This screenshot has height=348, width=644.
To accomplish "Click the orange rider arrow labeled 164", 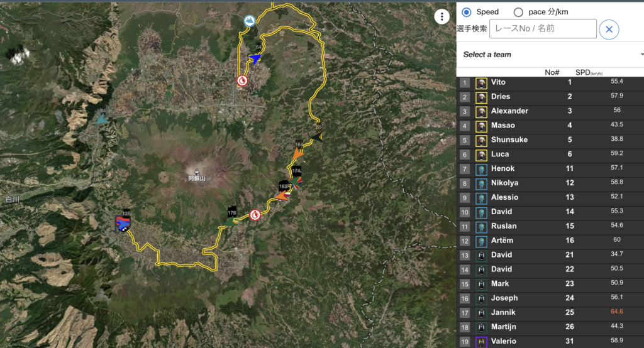I will click(x=298, y=151).
